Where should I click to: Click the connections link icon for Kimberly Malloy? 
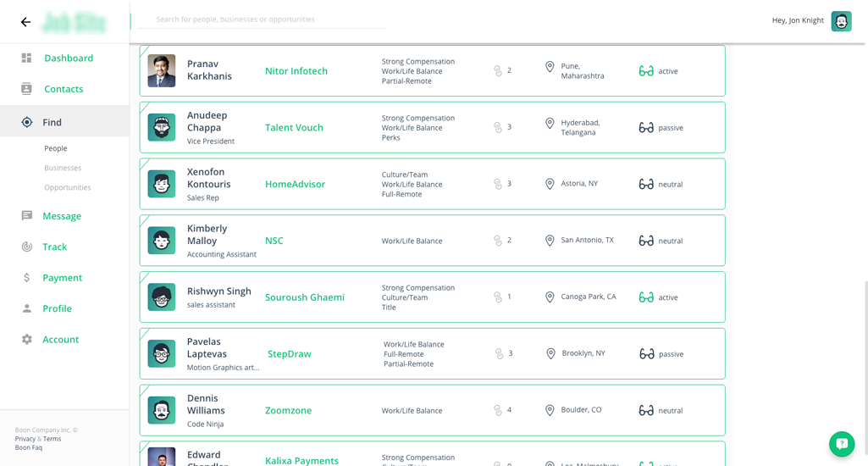coord(498,241)
